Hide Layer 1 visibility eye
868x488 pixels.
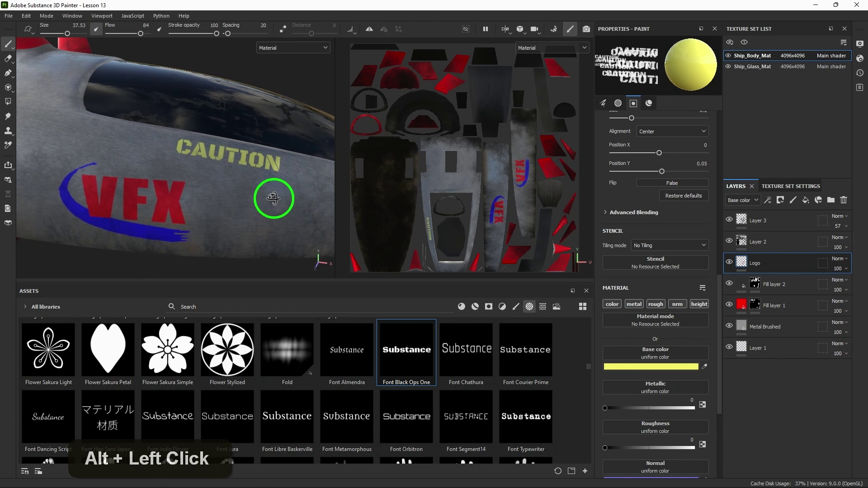coord(729,347)
